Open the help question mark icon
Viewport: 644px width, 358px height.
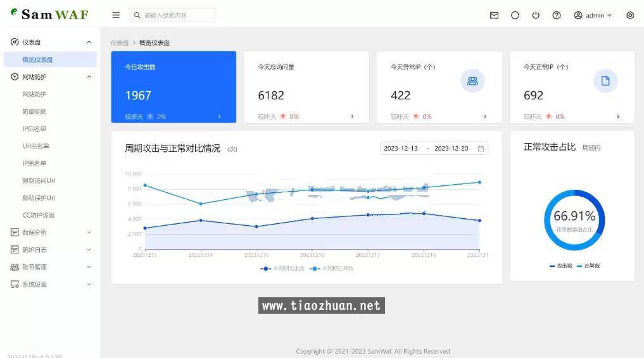click(x=557, y=15)
